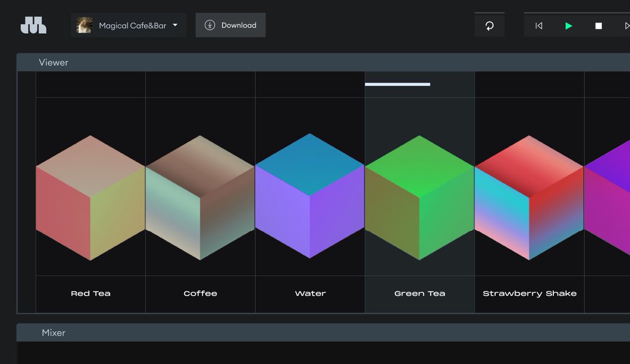Screen dimensions: 630x364
Task: Click the Coffee label
Action: 201,294
